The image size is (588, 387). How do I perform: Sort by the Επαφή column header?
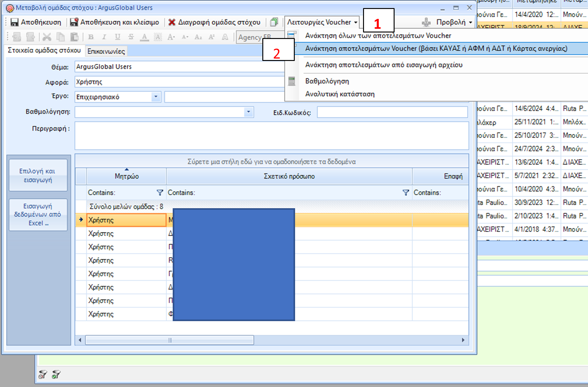coord(441,176)
